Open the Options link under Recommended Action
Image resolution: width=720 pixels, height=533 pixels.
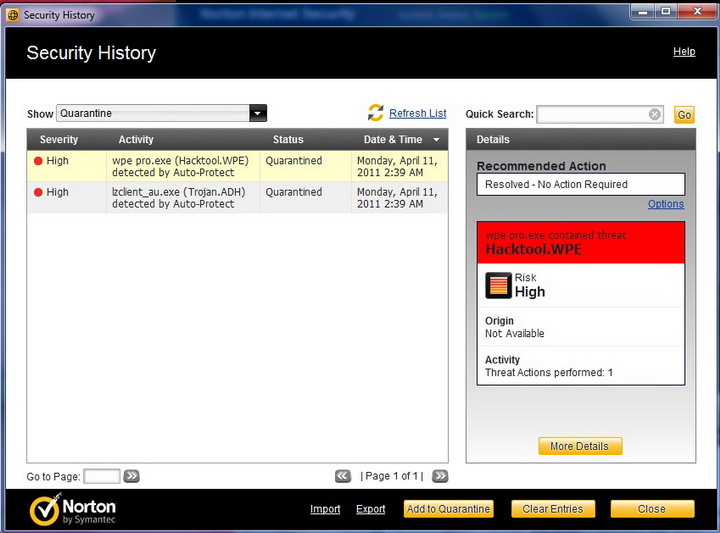point(666,204)
